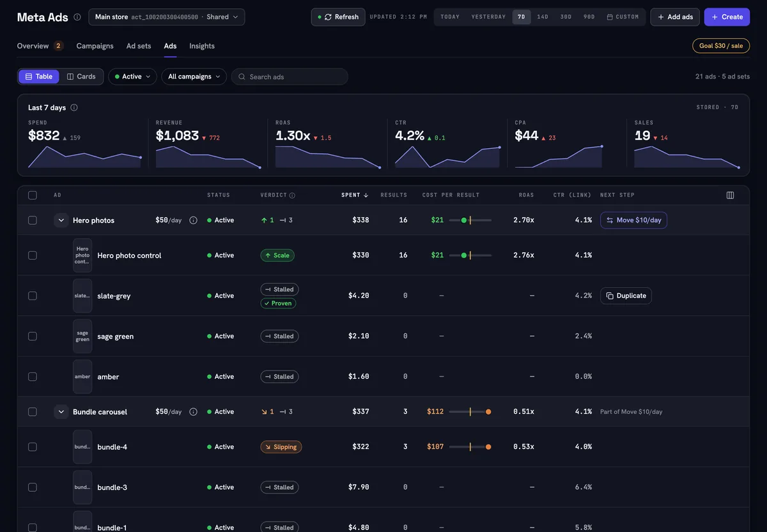Open the Hero photo control thumbnail
This screenshot has width=767, height=532.
[82, 255]
